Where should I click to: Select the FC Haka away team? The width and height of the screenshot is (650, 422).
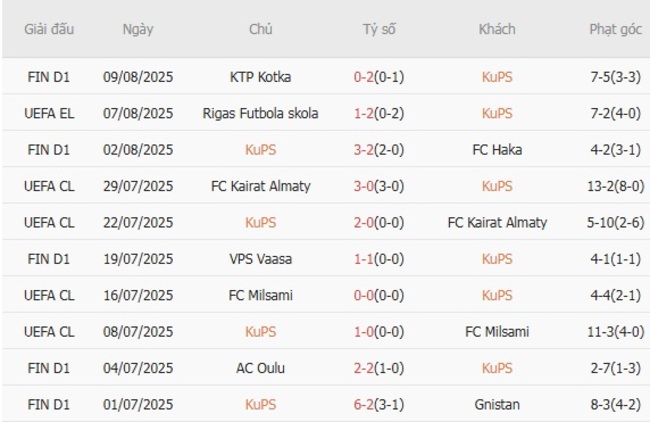coord(497,150)
